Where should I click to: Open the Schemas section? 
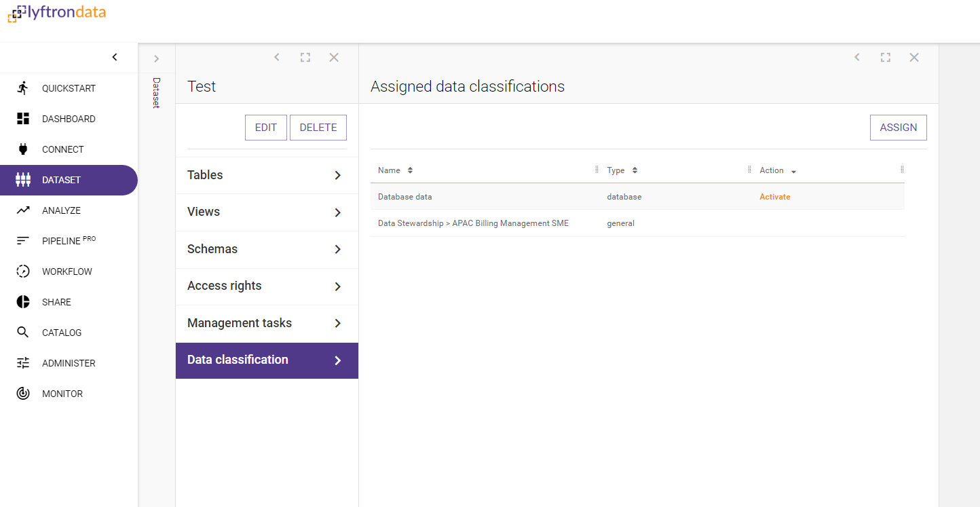pos(267,249)
